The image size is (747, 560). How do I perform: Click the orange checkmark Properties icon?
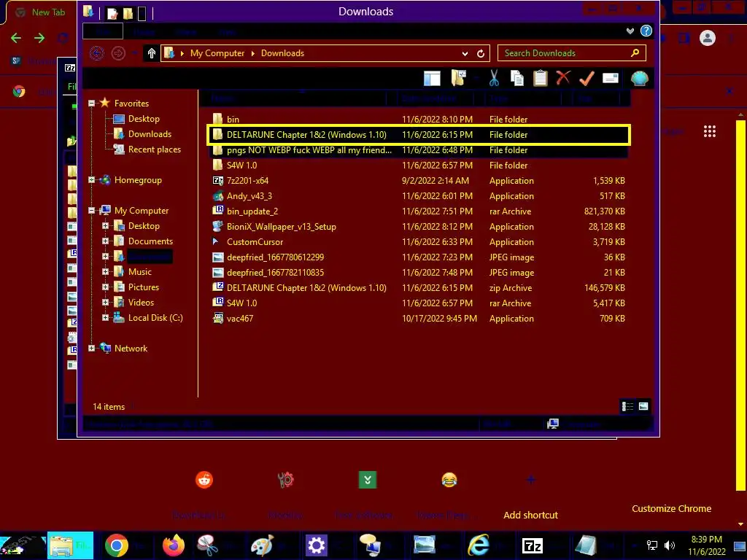(x=587, y=78)
